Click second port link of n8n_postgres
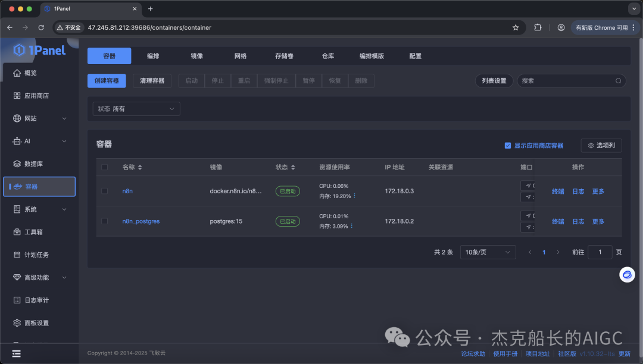Screen dimensions: 643x364 click(528, 227)
